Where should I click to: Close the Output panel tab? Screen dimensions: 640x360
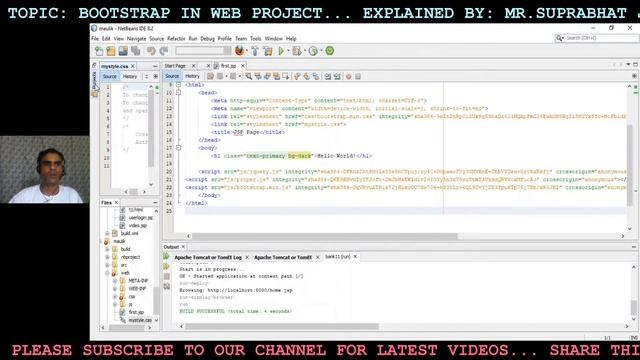[183, 247]
